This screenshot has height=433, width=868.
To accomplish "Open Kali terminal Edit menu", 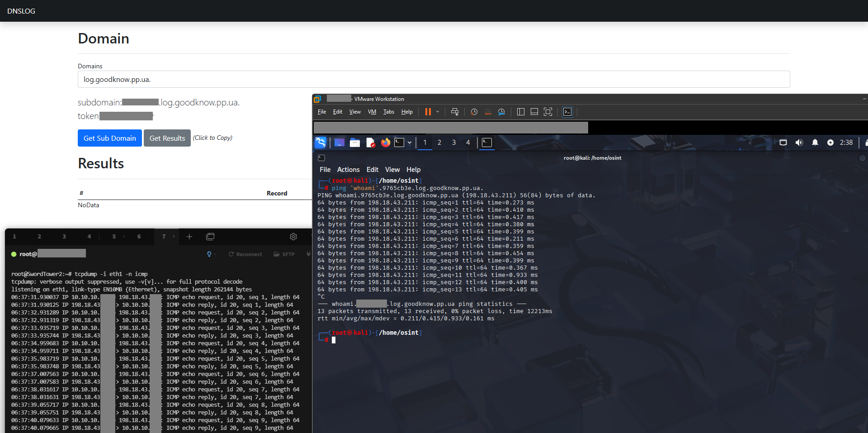I will pos(373,170).
